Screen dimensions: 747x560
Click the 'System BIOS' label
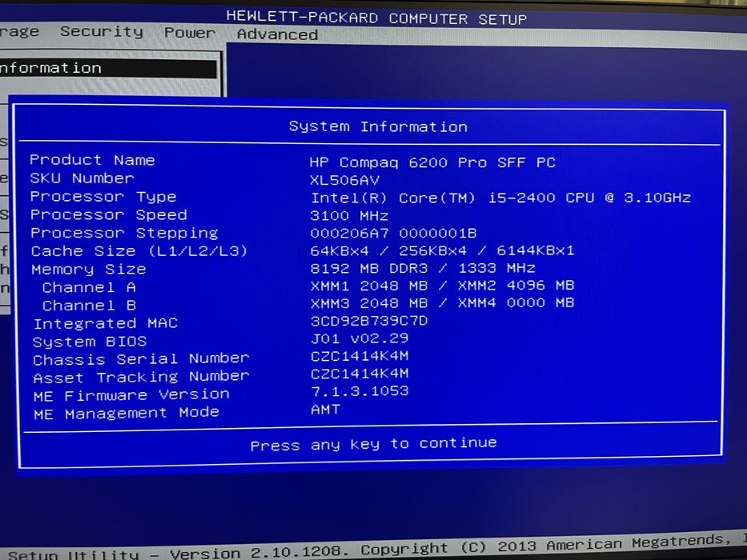90,342
